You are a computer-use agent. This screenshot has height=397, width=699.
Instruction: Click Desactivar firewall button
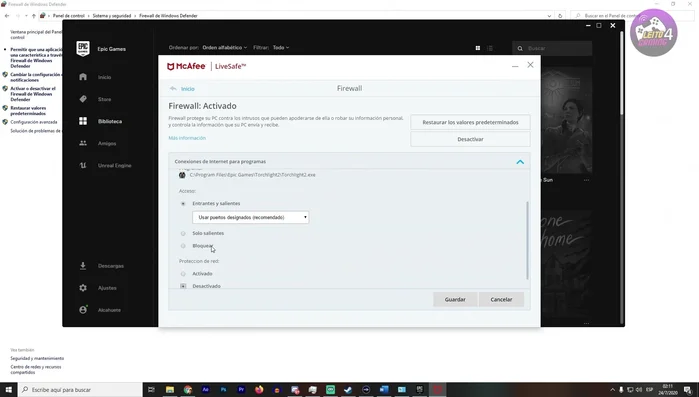[x=470, y=139]
